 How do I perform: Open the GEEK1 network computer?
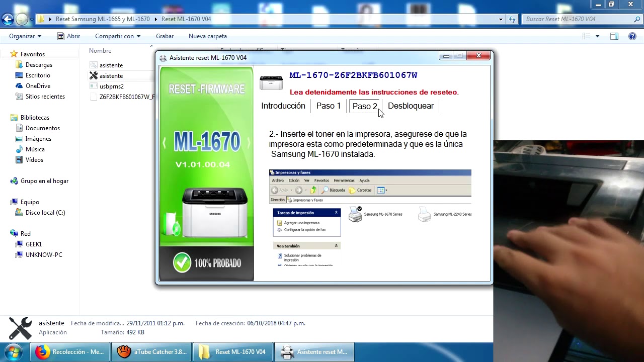point(34,244)
